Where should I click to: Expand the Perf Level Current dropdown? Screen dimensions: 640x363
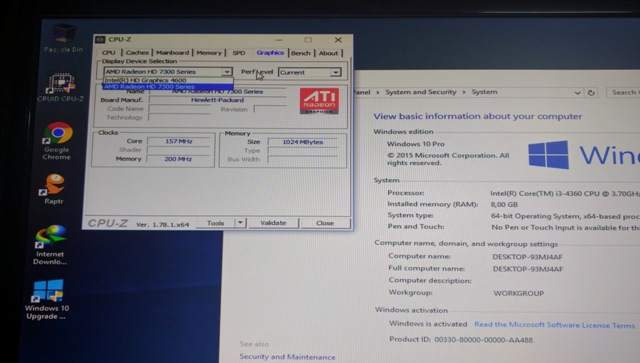335,72
